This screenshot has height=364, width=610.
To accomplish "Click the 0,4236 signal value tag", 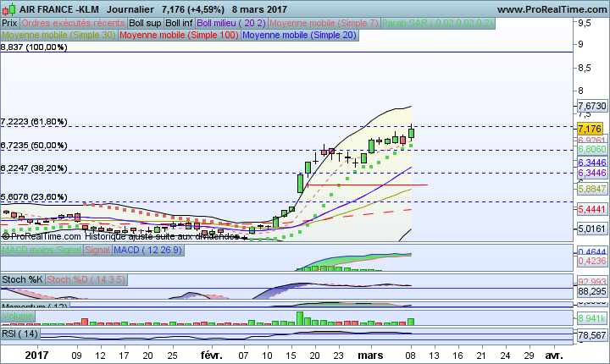I will click(x=591, y=261).
